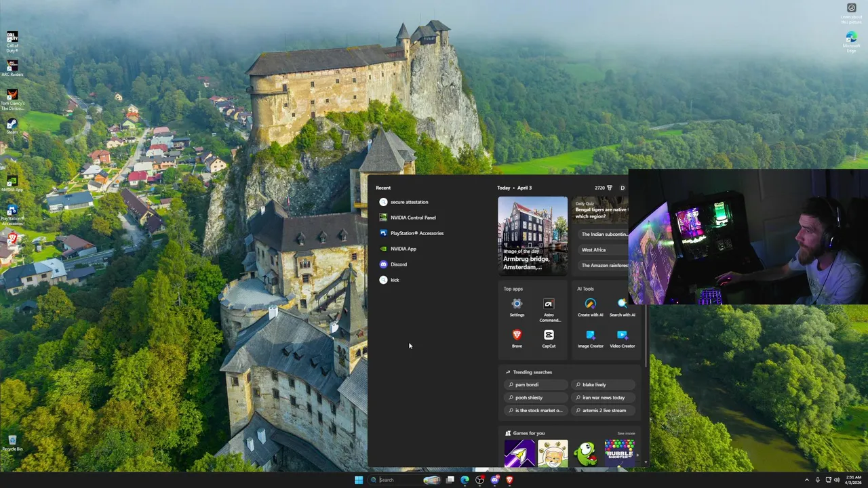Click the microphone tray icon

coord(818,480)
